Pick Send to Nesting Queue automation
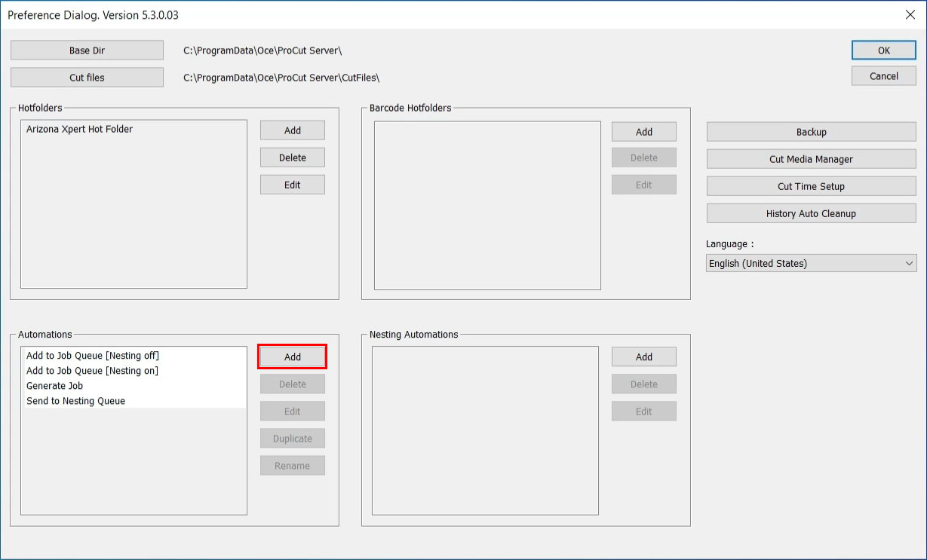The height and width of the screenshot is (560, 927). click(75, 401)
